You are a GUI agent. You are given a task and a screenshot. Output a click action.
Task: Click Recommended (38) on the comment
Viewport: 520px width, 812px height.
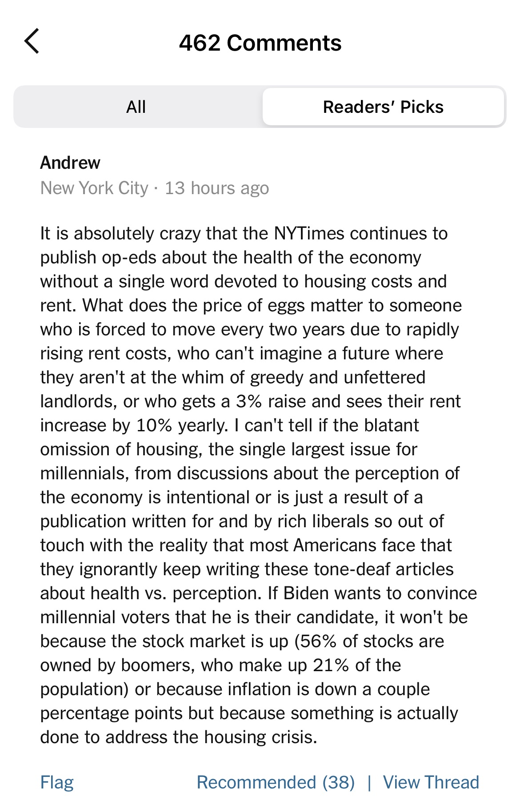pyautogui.click(x=276, y=782)
